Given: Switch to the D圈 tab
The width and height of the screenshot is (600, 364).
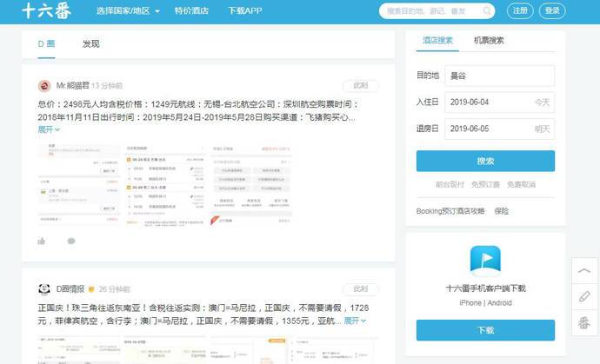Looking at the screenshot, I should click(x=46, y=44).
